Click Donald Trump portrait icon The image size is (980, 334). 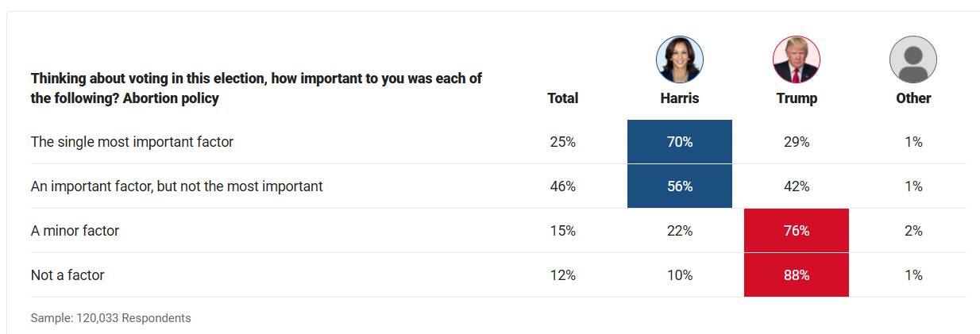(x=797, y=60)
